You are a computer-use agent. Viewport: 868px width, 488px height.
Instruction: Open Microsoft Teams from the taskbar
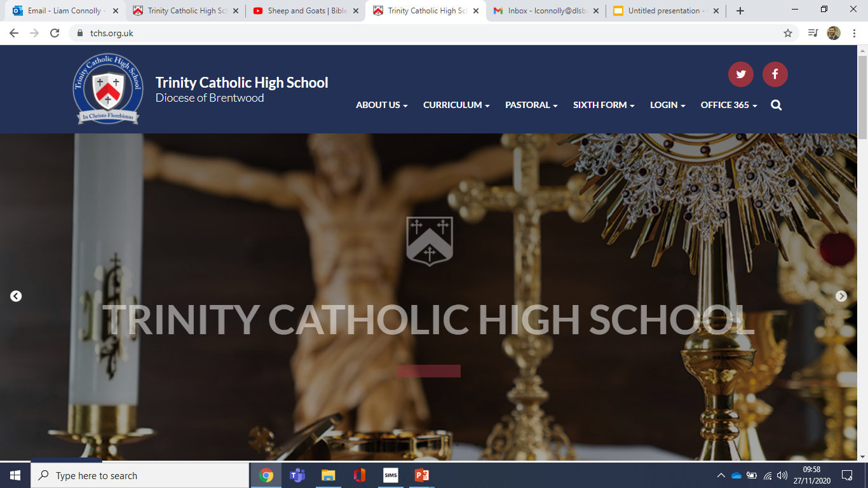pos(297,475)
